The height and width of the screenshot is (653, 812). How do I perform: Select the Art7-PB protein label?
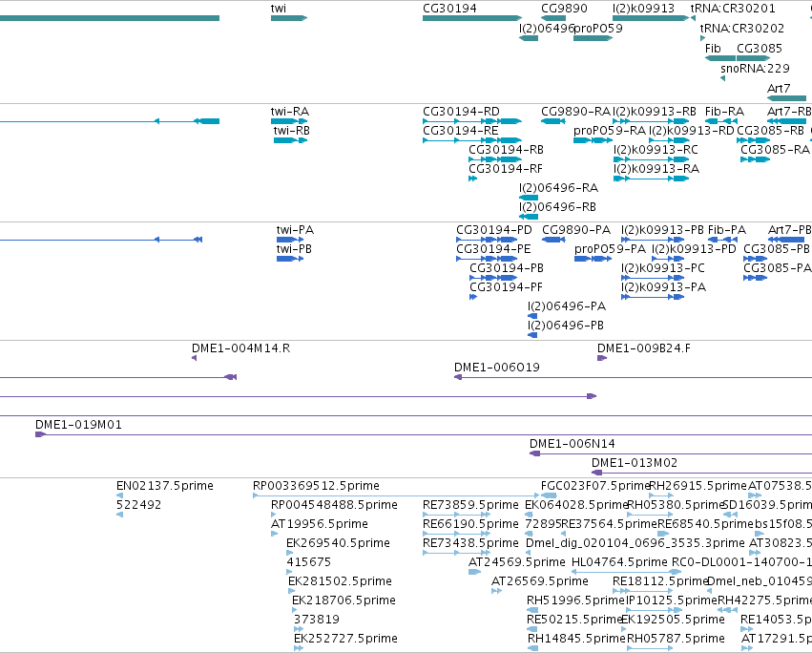pos(789,230)
